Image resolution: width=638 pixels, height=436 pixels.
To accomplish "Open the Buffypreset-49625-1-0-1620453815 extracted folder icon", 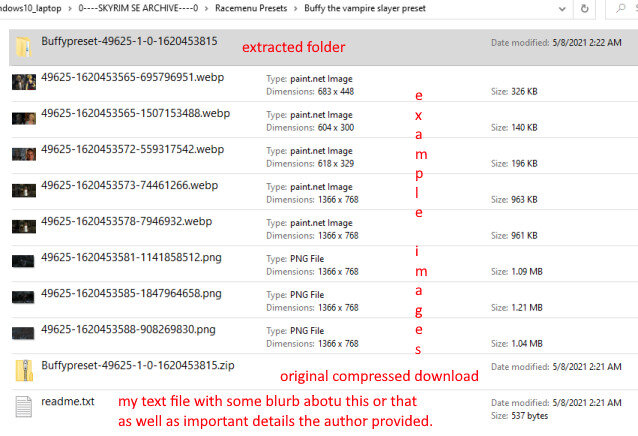I will 24,46.
